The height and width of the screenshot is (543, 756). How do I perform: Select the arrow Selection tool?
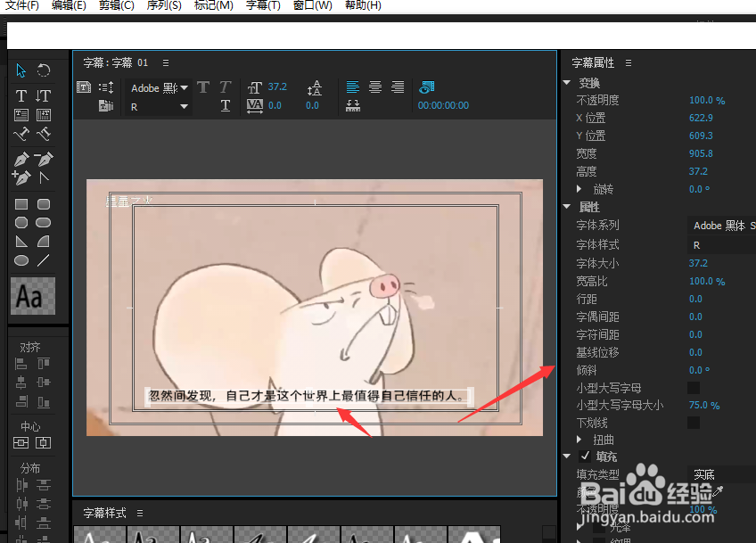[x=21, y=70]
